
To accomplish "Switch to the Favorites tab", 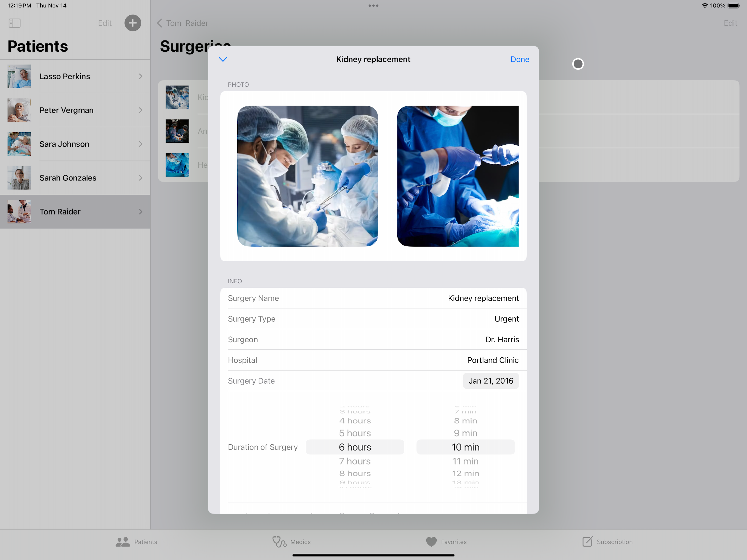I will coord(446,542).
